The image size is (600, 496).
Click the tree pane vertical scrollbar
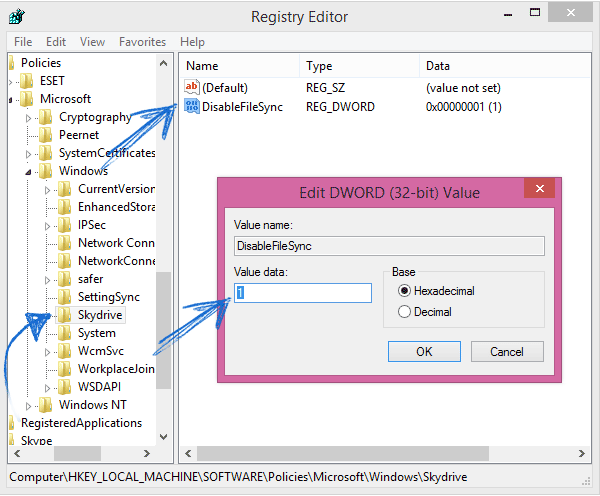pos(163,300)
